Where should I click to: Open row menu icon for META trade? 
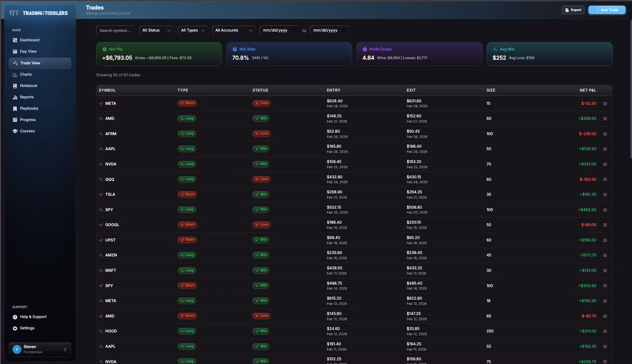point(605,104)
